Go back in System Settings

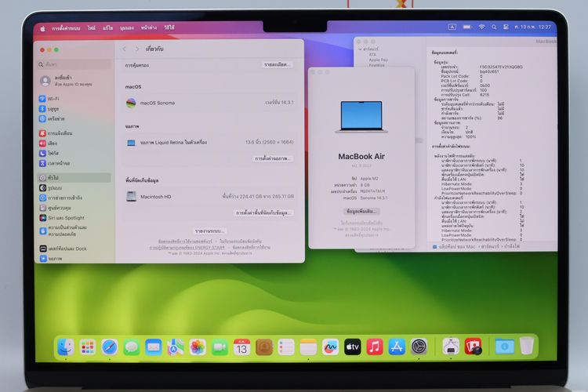125,49
